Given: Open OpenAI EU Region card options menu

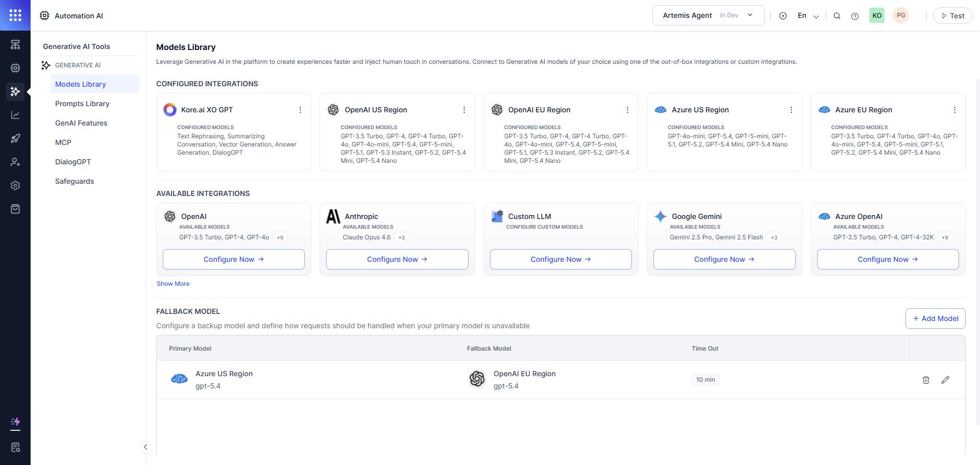Looking at the screenshot, I should click(627, 110).
